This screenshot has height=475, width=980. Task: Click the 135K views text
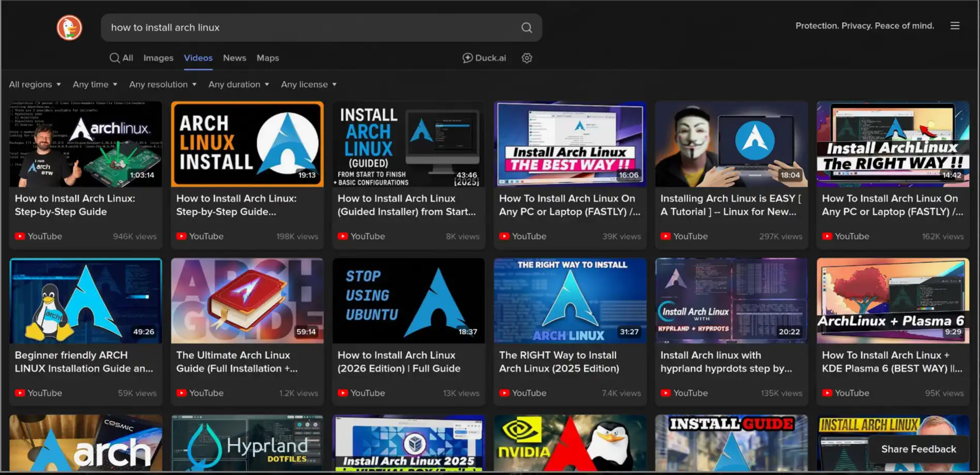[x=781, y=393]
